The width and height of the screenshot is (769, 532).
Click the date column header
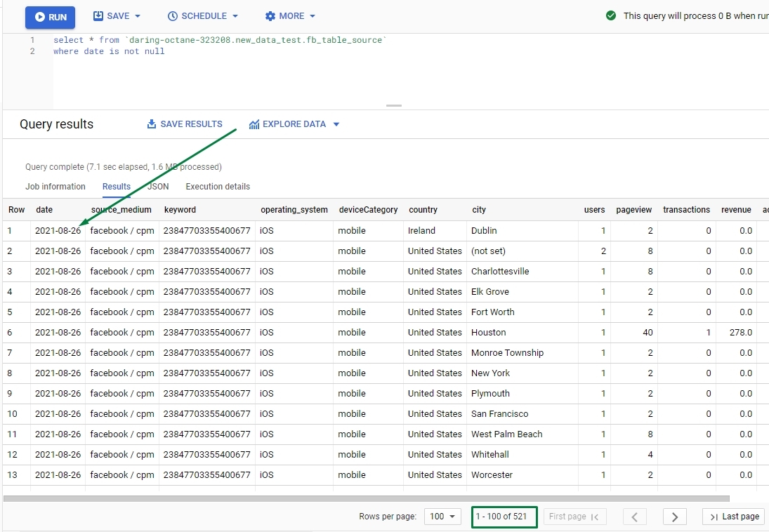point(44,209)
